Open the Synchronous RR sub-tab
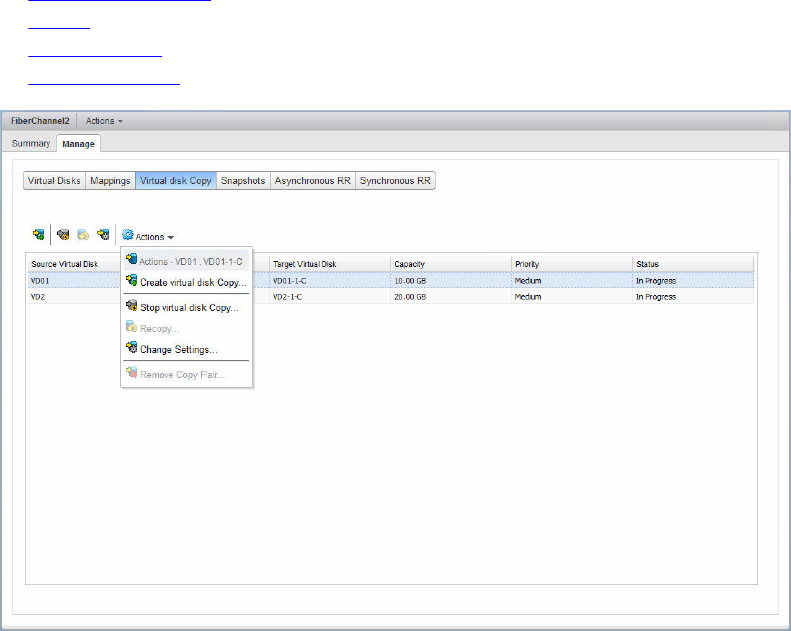The image size is (791, 631). coord(395,181)
